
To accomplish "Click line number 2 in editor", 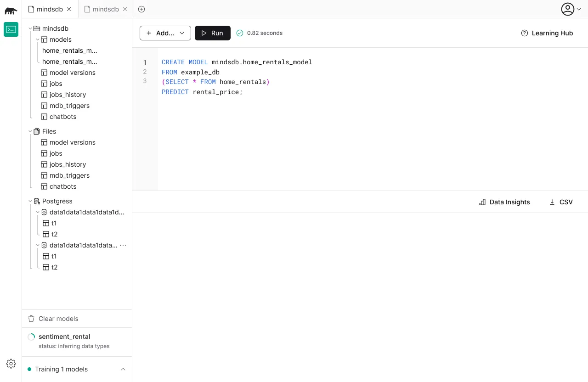I will pyautogui.click(x=145, y=72).
